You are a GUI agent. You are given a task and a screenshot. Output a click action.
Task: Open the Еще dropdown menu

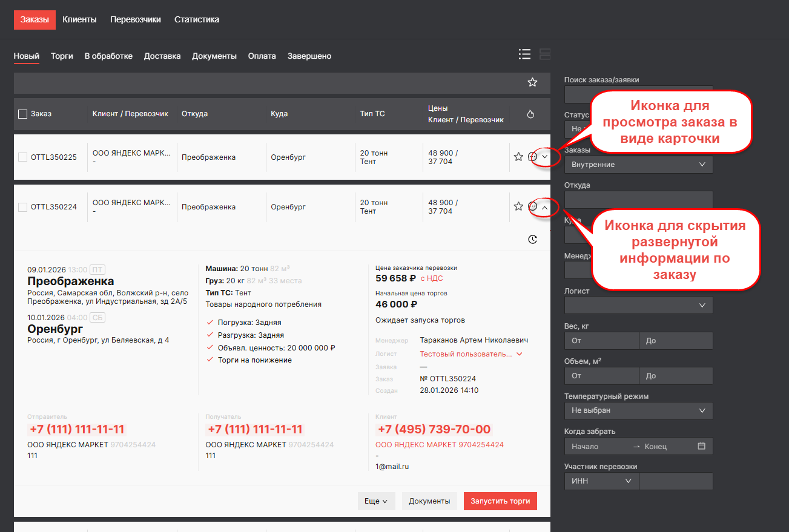(x=376, y=501)
